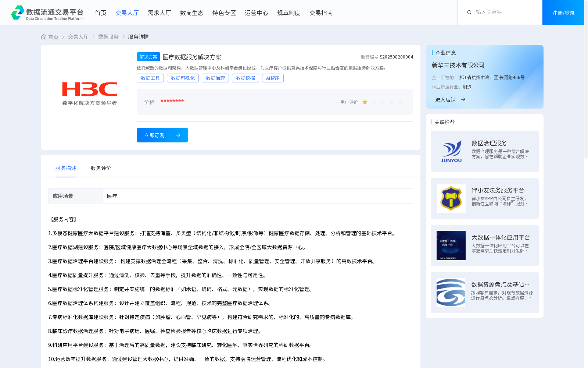Select the 数据挖掘 tag
The width and height of the screenshot is (588, 368).
245,78
